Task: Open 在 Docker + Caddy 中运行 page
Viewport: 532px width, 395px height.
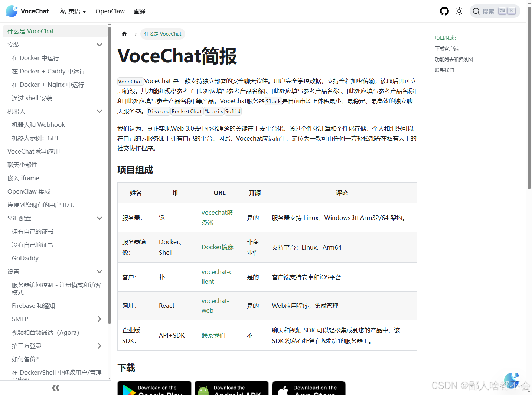Action: [x=49, y=71]
